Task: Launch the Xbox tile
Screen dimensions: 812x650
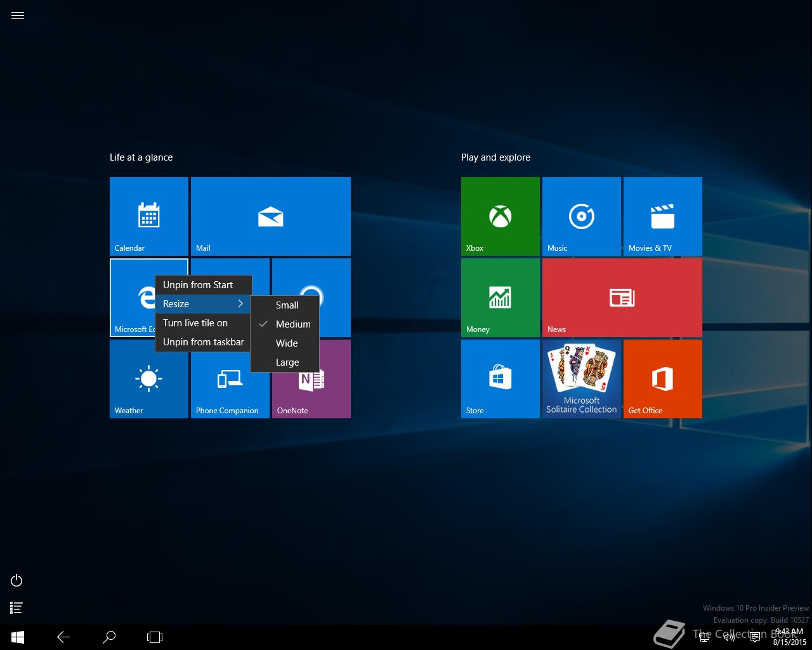Action: click(x=501, y=216)
